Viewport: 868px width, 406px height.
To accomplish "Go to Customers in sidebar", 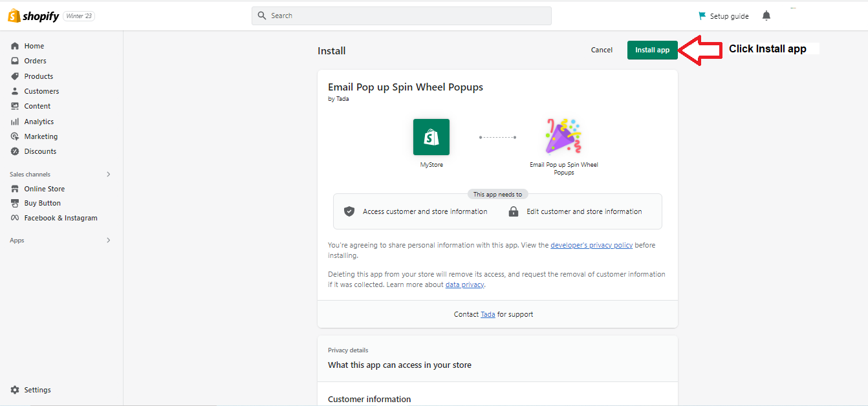I will 41,91.
